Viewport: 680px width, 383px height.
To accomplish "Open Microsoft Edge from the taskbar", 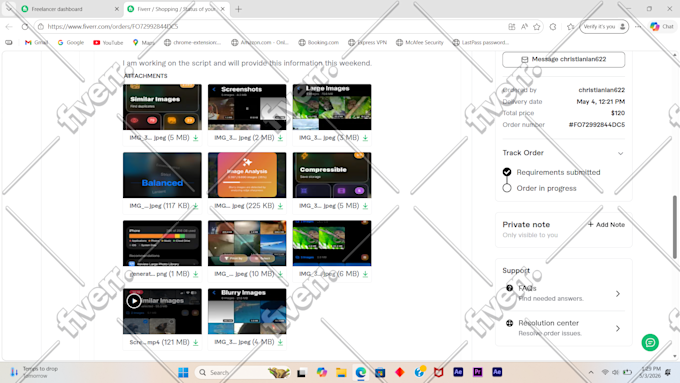I will click(x=361, y=372).
